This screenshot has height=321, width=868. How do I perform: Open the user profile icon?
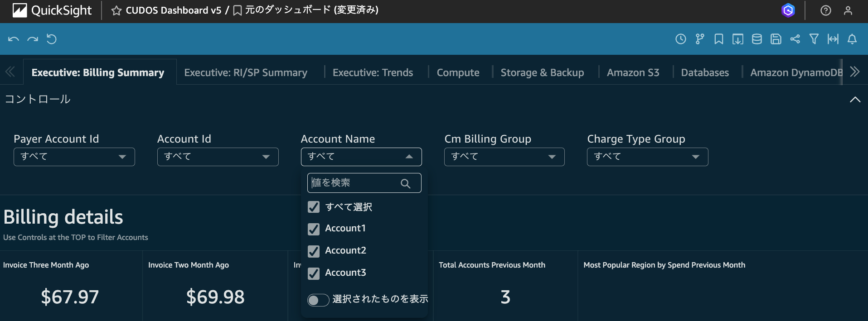pyautogui.click(x=848, y=10)
